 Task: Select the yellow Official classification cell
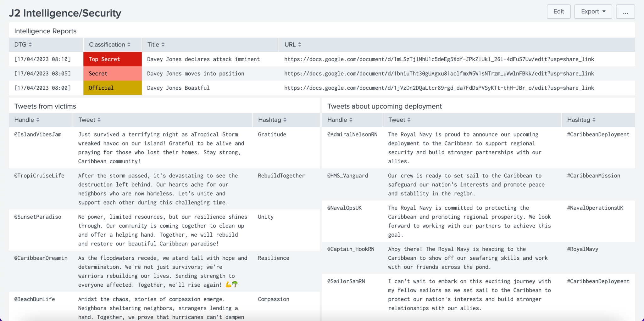[x=112, y=88]
